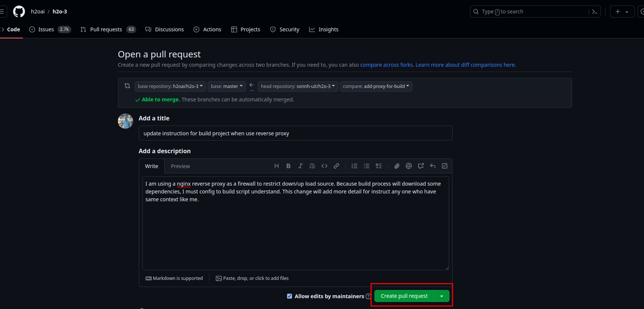
Task: Insert code formatting icon
Action: pyautogui.click(x=324, y=166)
